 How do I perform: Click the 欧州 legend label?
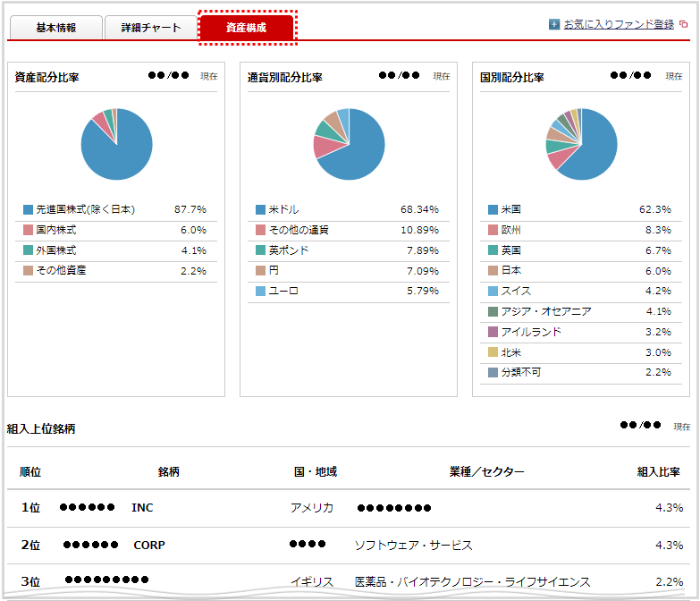pos(511,230)
